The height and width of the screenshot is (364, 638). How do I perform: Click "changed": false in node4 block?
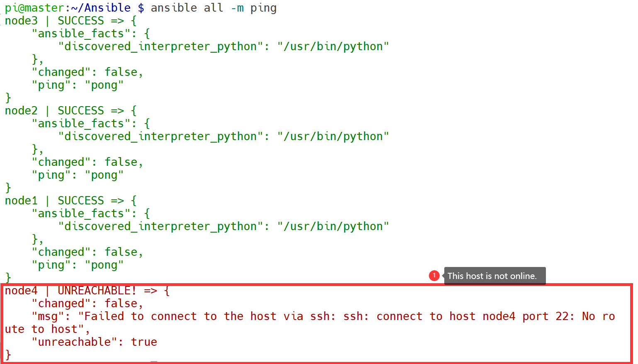88,303
